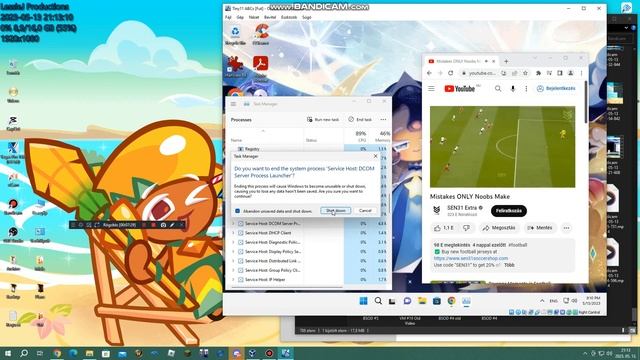Stop recording in Bandicam floating bar
This screenshot has width=640, height=360.
click(x=153, y=225)
